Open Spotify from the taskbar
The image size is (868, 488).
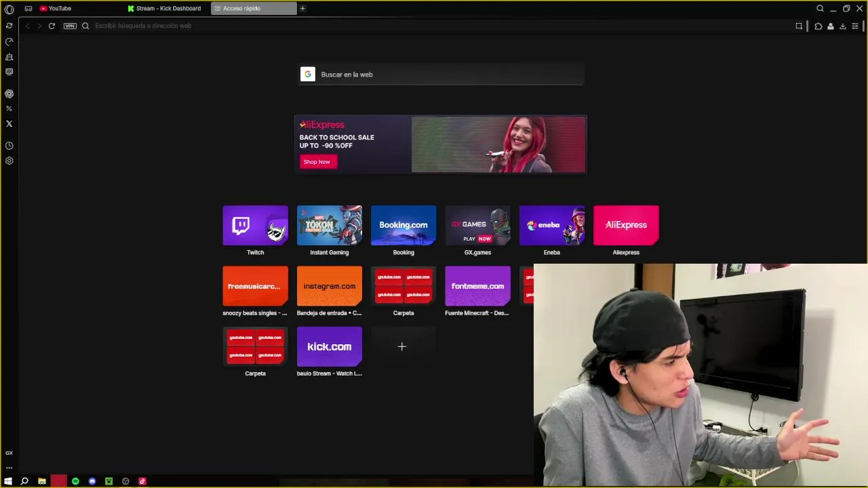[x=75, y=481]
